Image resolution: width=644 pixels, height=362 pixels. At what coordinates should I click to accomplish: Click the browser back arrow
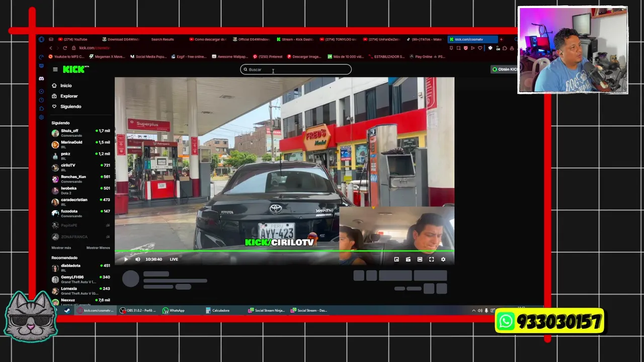pos(50,48)
